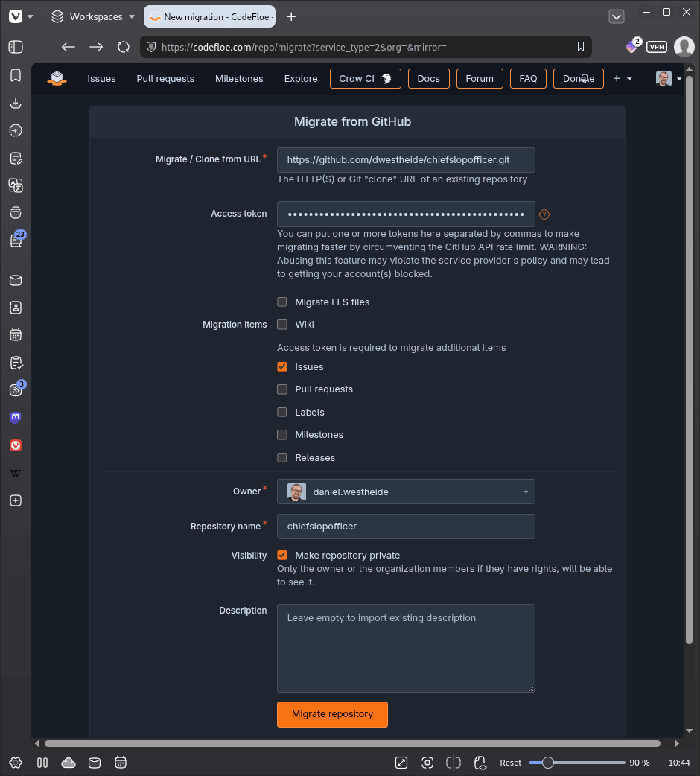The image size is (700, 776).
Task: Focus the Description text area
Action: [406, 648]
